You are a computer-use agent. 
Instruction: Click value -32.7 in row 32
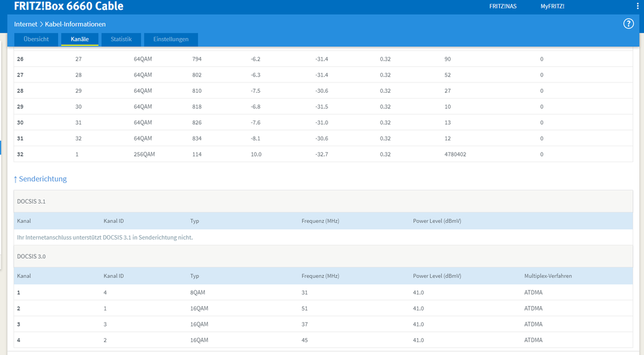tap(322, 155)
